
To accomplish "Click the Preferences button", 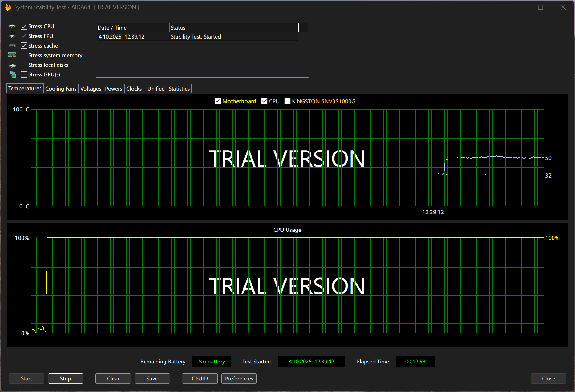I will [239, 379].
